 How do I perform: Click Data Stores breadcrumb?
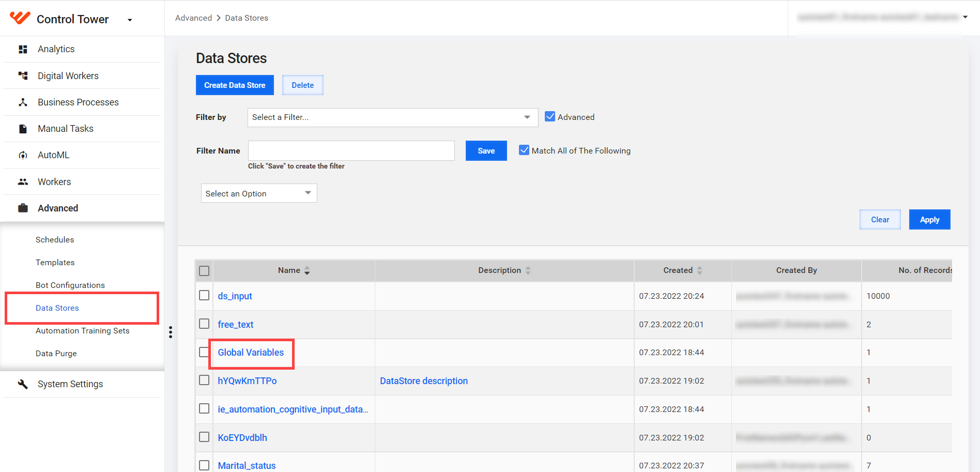[x=247, y=18]
